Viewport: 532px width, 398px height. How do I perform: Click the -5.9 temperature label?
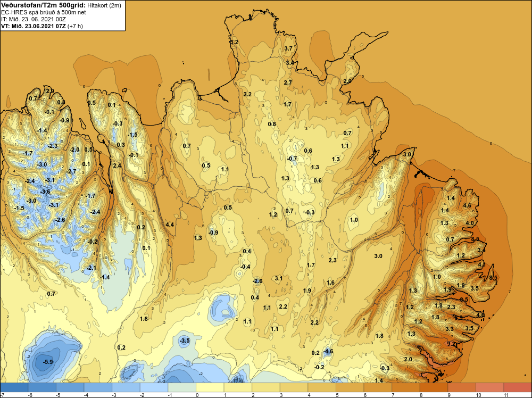click(x=48, y=362)
